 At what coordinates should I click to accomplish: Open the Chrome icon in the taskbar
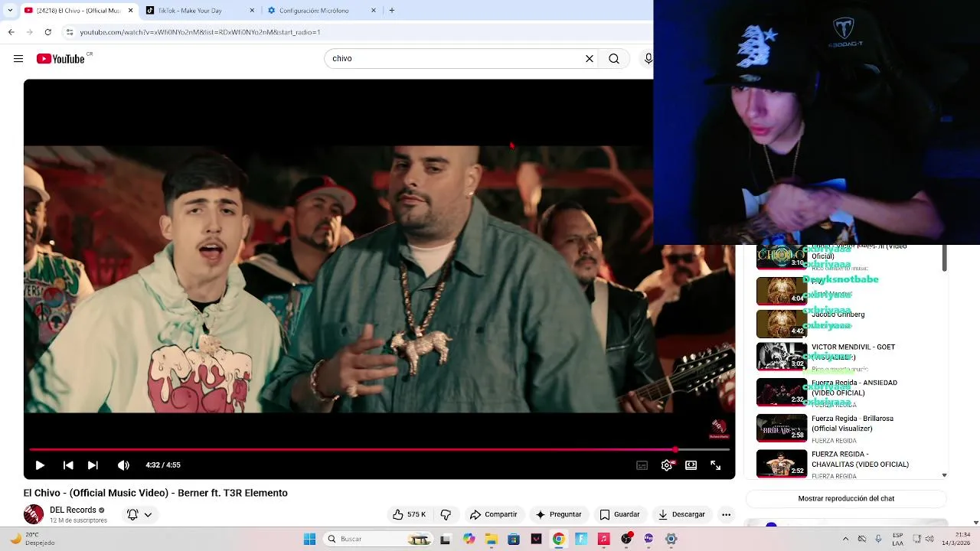point(558,539)
